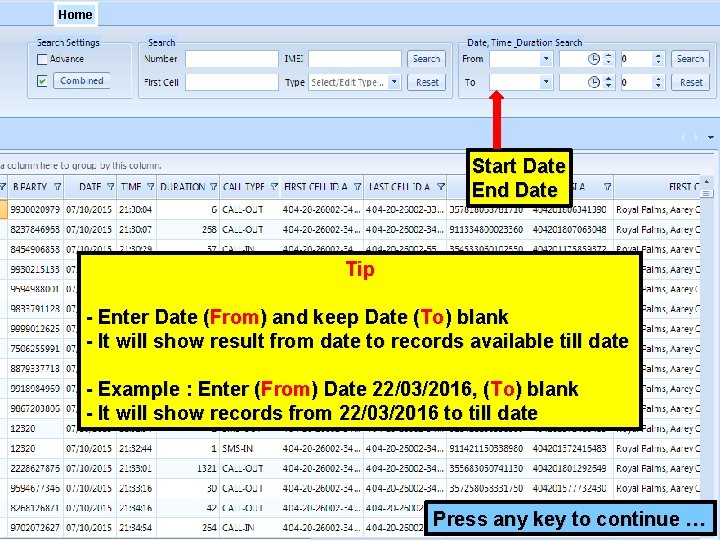Open the From date dropdown
Screen dimensions: 720x540
pos(546,59)
